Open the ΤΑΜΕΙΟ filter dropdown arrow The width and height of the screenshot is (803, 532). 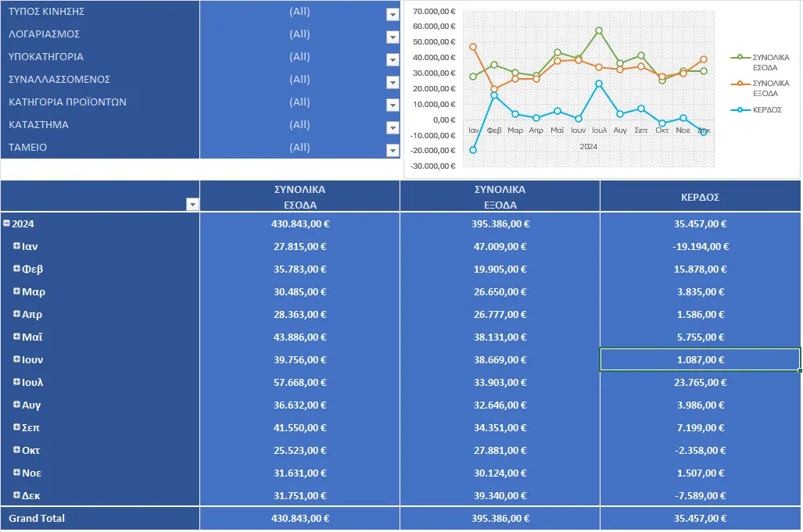tap(393, 151)
